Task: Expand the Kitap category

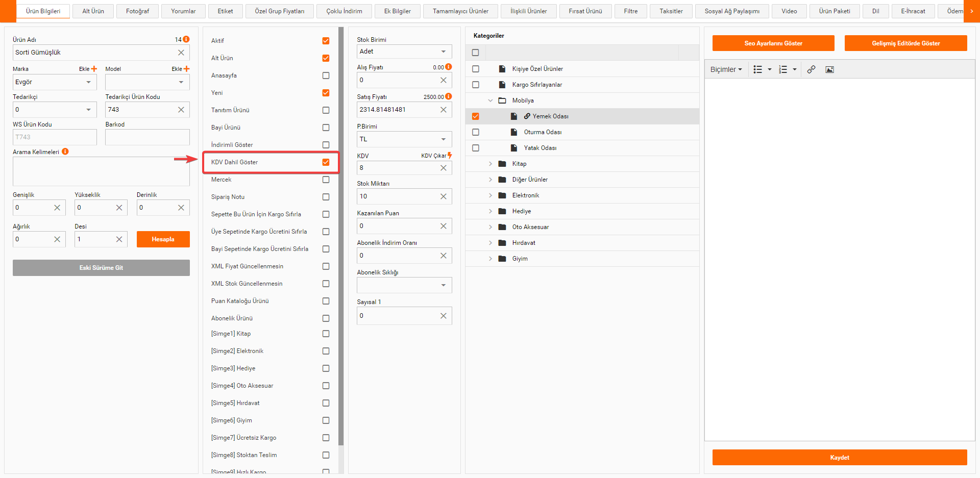Action: (491, 164)
